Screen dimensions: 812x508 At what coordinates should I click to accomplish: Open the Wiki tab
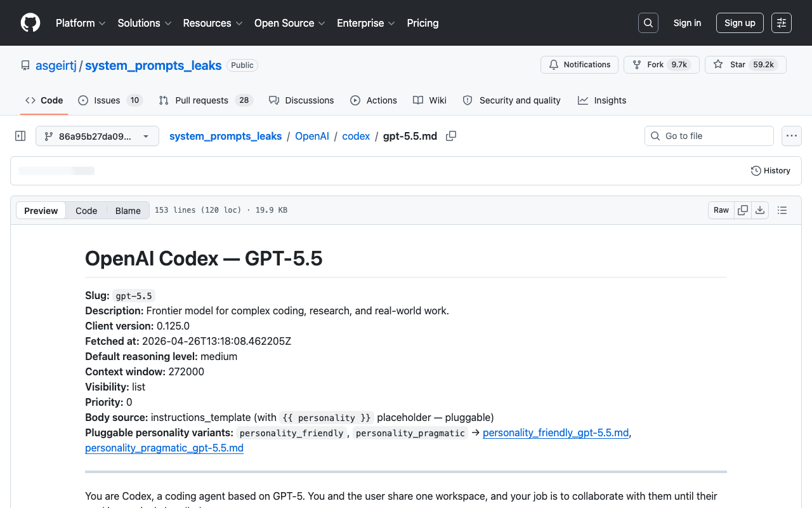429,100
